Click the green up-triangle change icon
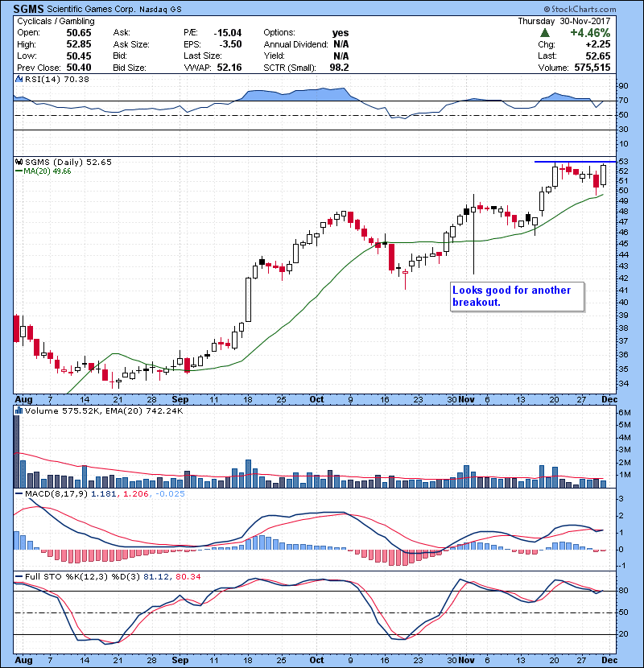 tap(545, 33)
